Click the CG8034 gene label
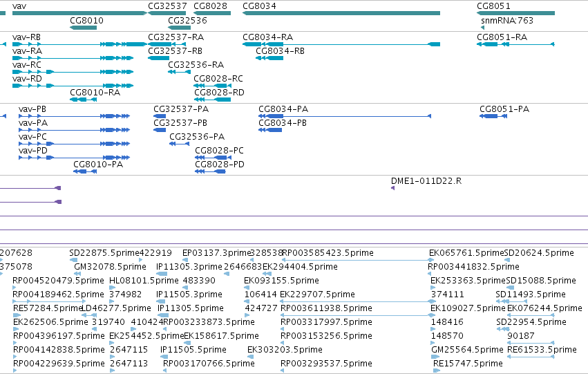 pos(260,6)
